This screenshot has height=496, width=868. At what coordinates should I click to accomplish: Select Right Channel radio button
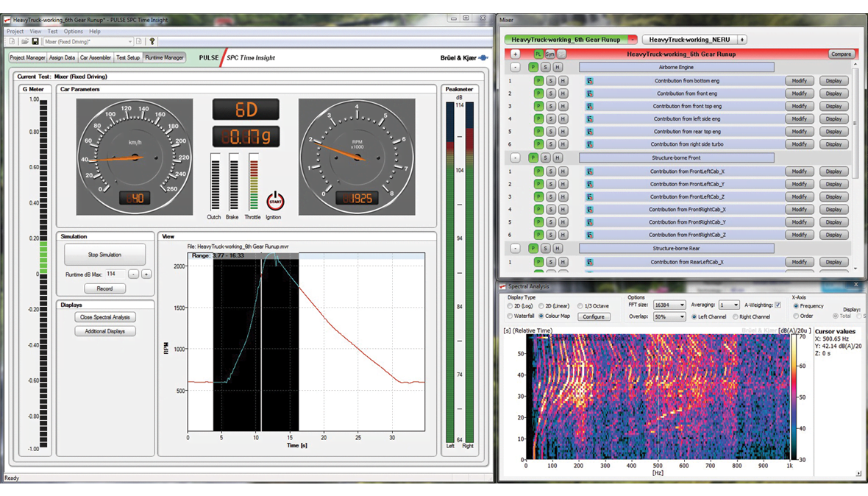(736, 317)
